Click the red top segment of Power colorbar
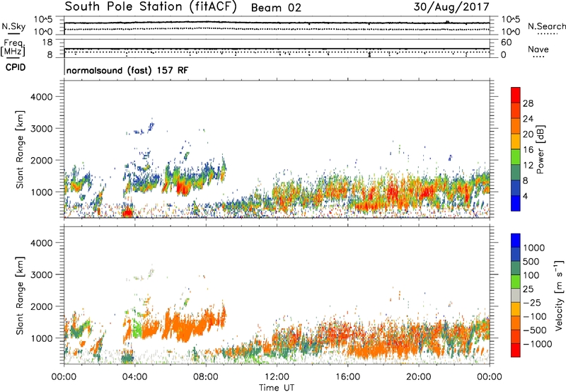Image resolution: width=566 pixels, height=392 pixels. (516, 95)
